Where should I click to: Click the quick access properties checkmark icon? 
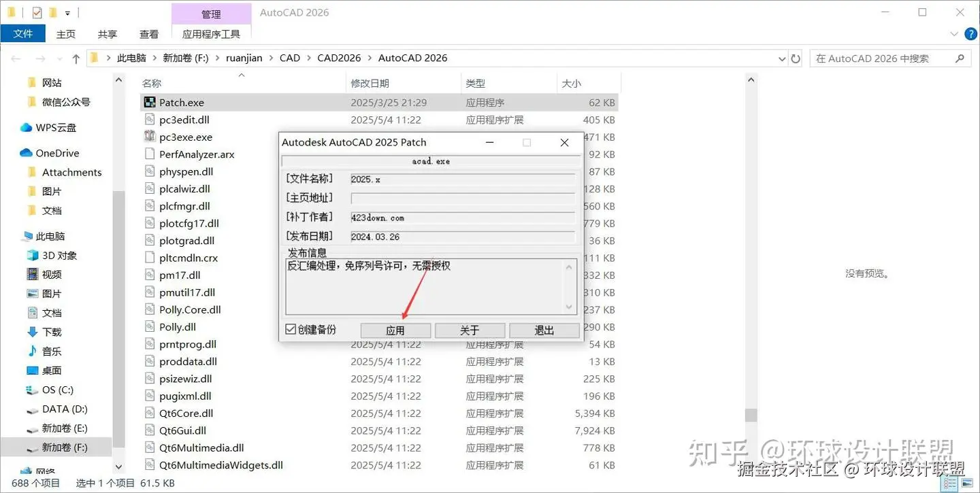[37, 13]
